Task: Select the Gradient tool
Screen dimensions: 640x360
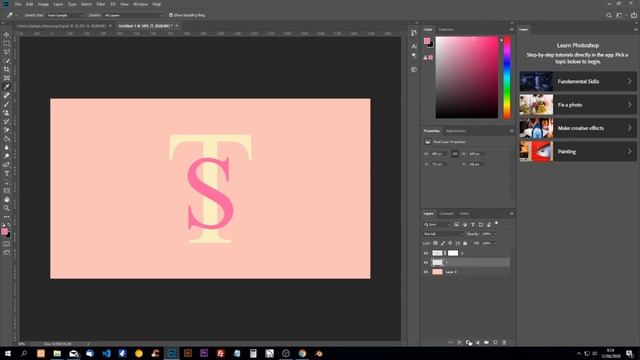Action: (7, 139)
